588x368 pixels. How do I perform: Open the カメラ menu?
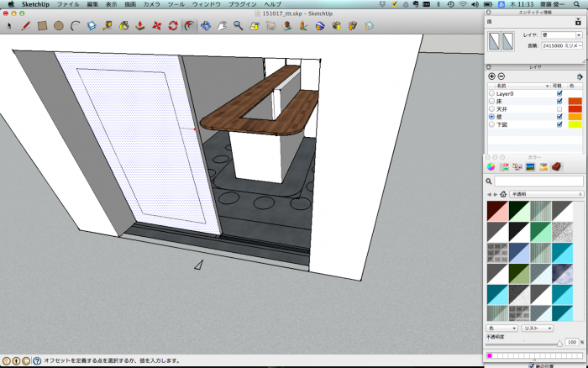pos(151,4)
